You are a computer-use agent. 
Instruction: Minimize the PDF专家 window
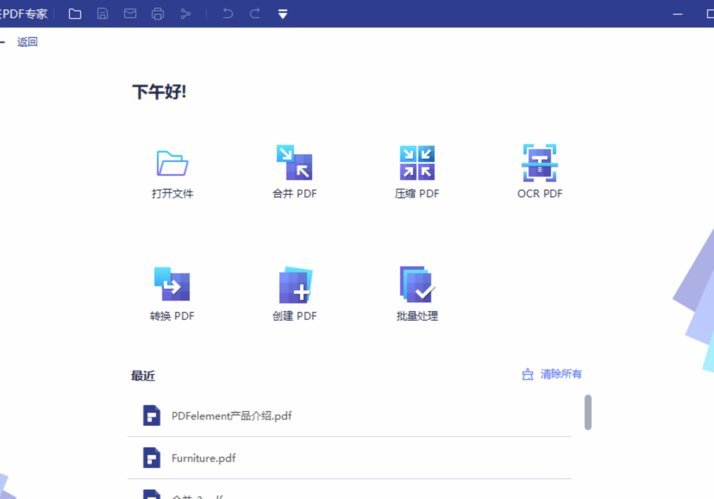(678, 14)
